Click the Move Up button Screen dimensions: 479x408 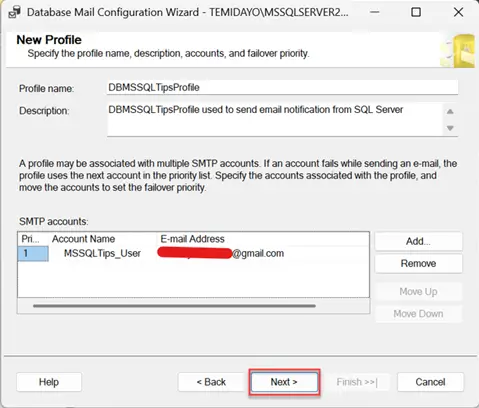(418, 292)
